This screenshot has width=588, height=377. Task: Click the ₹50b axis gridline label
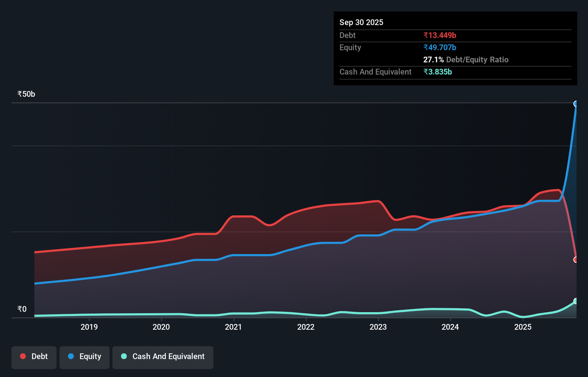click(x=25, y=94)
